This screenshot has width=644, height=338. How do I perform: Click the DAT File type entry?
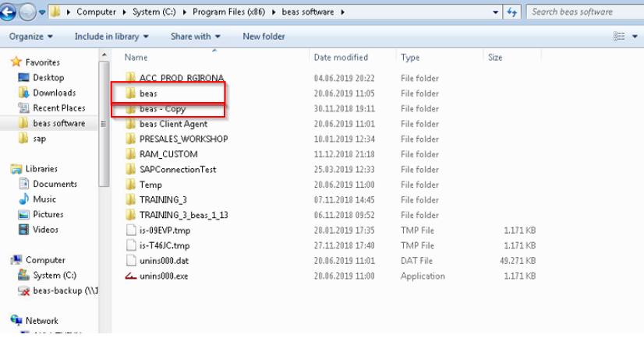[416, 260]
